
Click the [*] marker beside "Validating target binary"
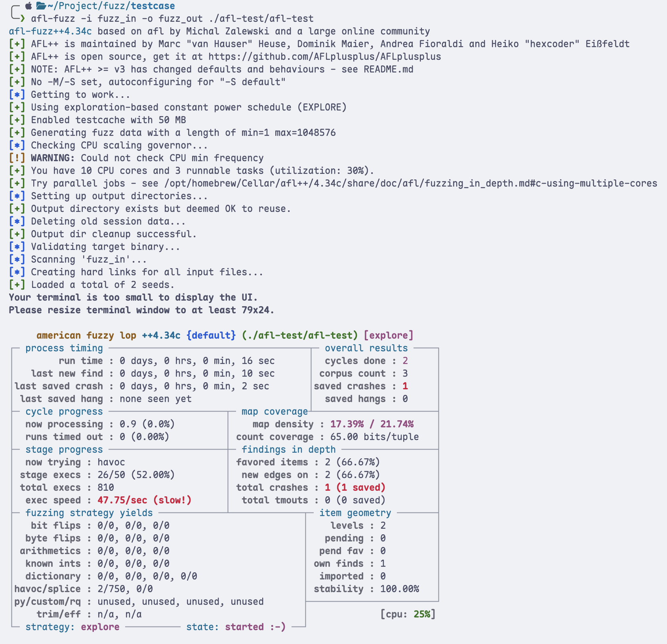[17, 247]
